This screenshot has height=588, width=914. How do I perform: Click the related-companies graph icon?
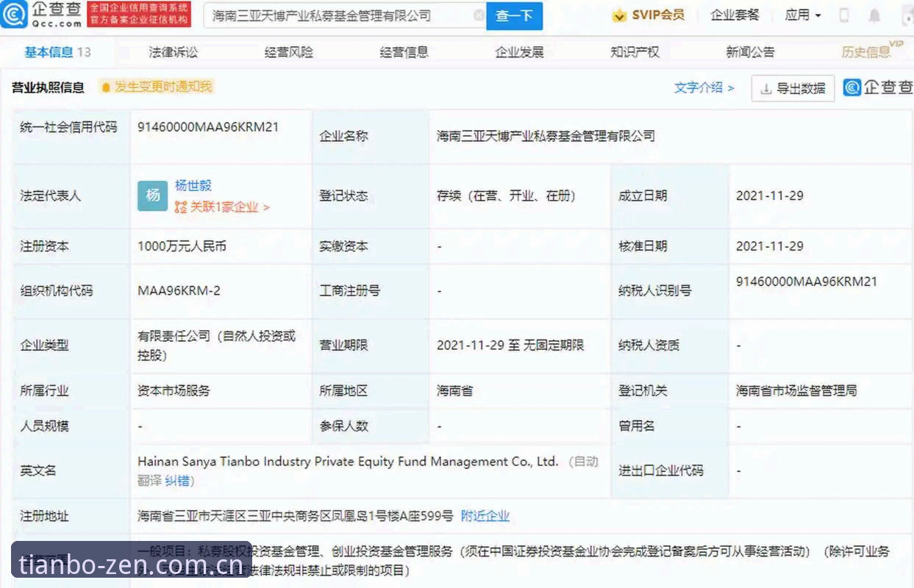(x=181, y=207)
